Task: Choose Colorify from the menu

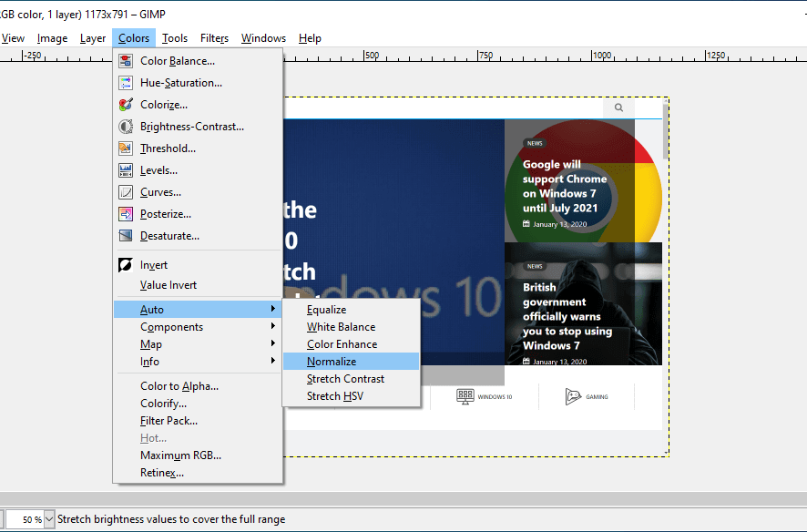Action: [198, 404]
